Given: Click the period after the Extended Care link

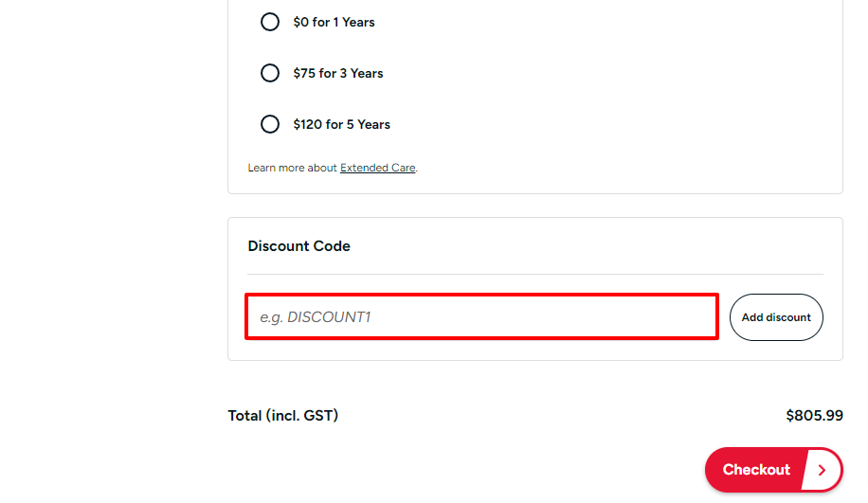Looking at the screenshot, I should point(417,169).
